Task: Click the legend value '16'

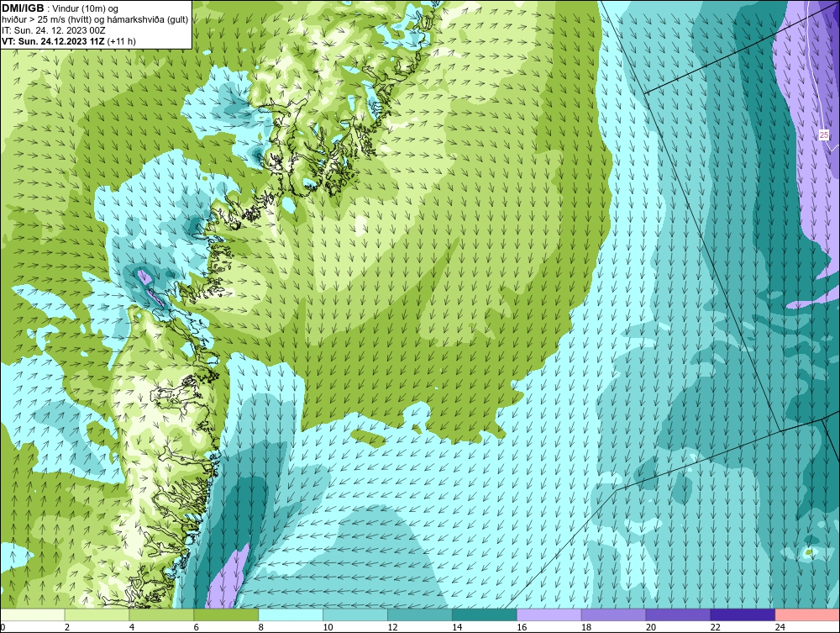Action: [x=522, y=627]
